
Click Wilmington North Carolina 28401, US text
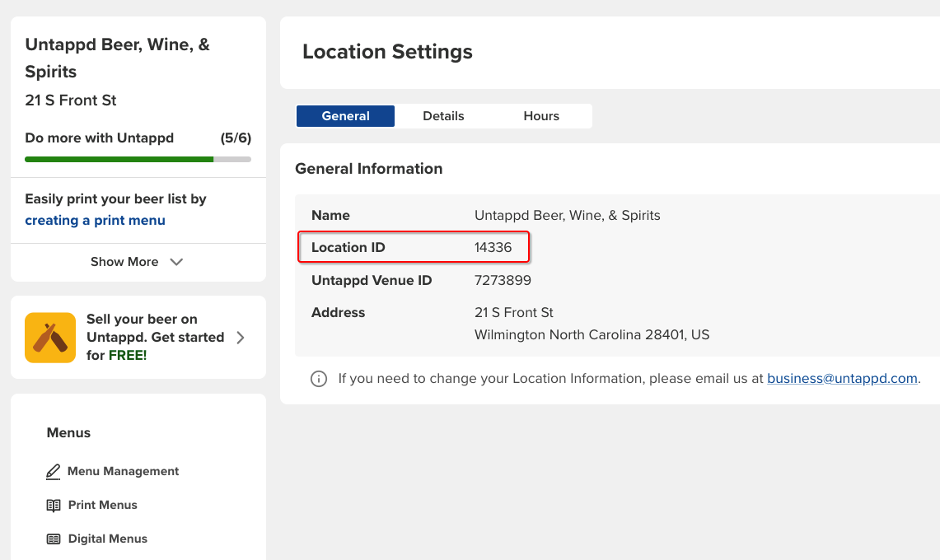[x=592, y=335]
